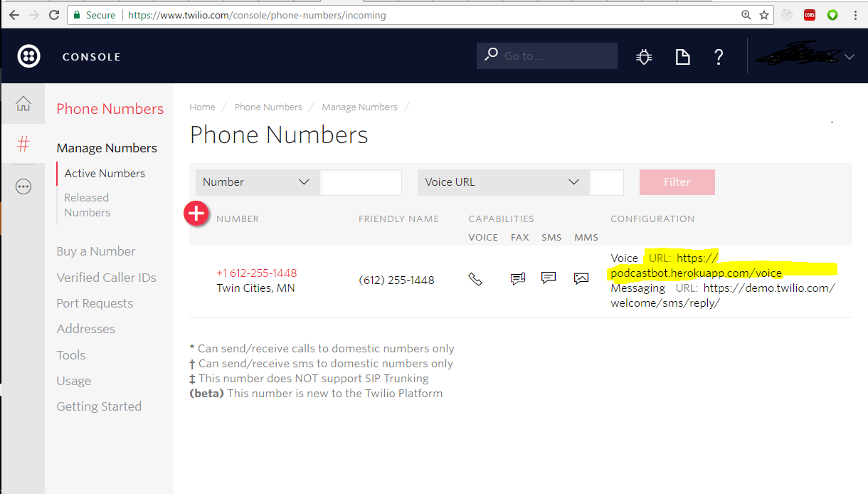Click the Manage Numbers breadcrumb link

pos(359,107)
